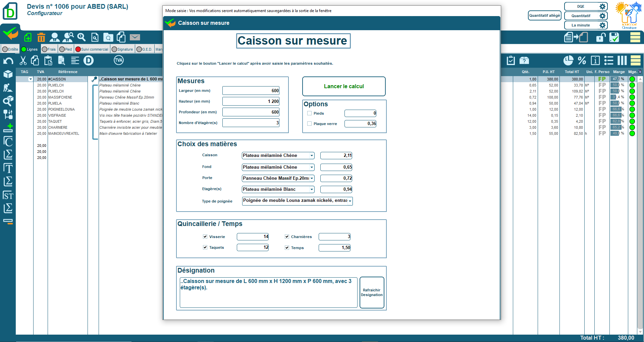
Task: Switch to the Lignes tab
Action: pyautogui.click(x=30, y=49)
